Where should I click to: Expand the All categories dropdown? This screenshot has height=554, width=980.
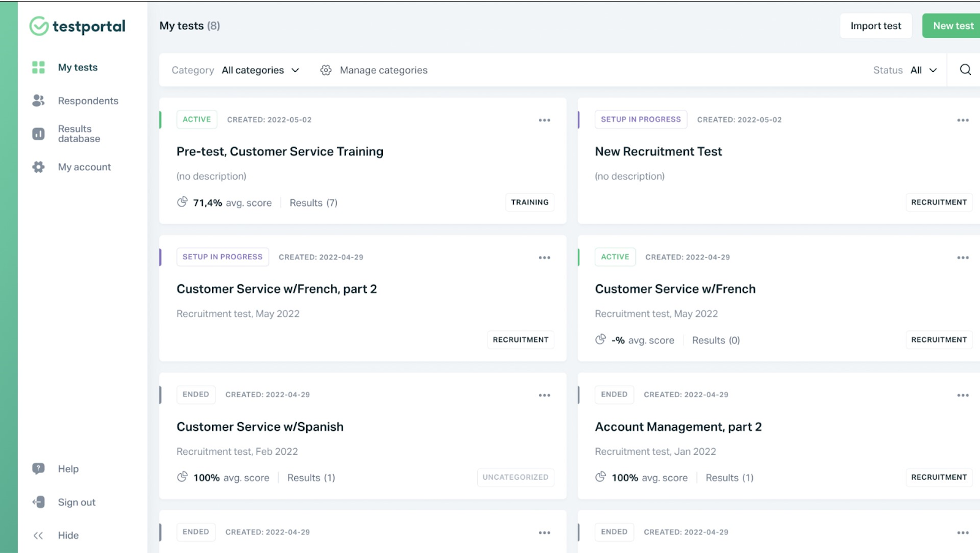pos(261,70)
